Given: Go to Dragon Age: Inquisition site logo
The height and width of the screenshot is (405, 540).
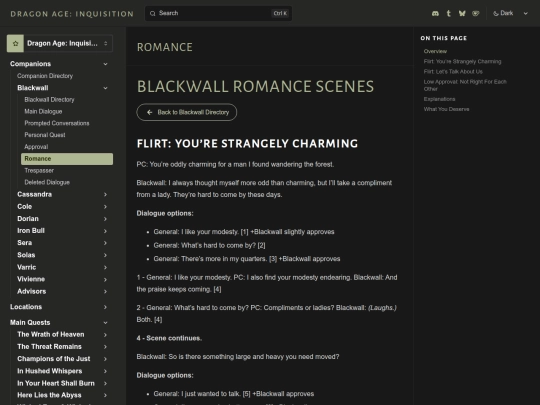Looking at the screenshot, I should pyautogui.click(x=72, y=14).
